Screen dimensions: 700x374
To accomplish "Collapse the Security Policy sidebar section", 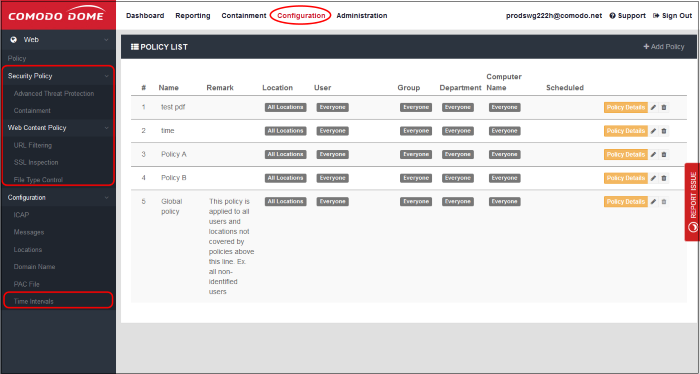I will (x=106, y=76).
